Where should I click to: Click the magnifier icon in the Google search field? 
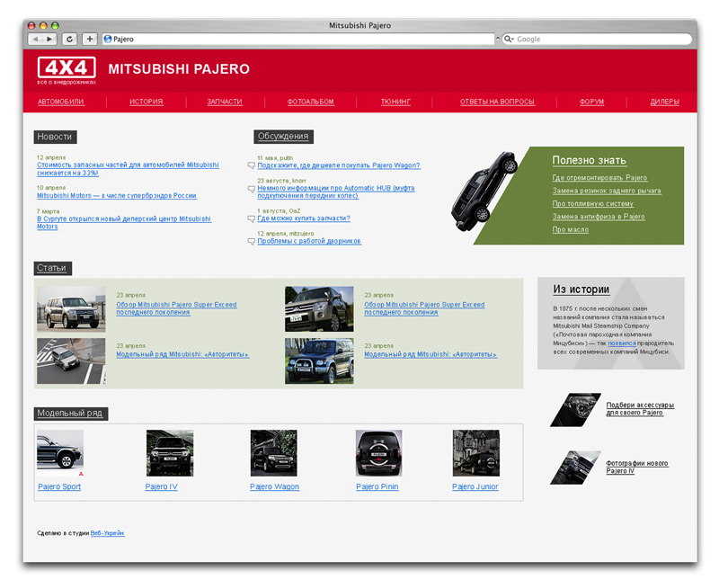[506, 39]
